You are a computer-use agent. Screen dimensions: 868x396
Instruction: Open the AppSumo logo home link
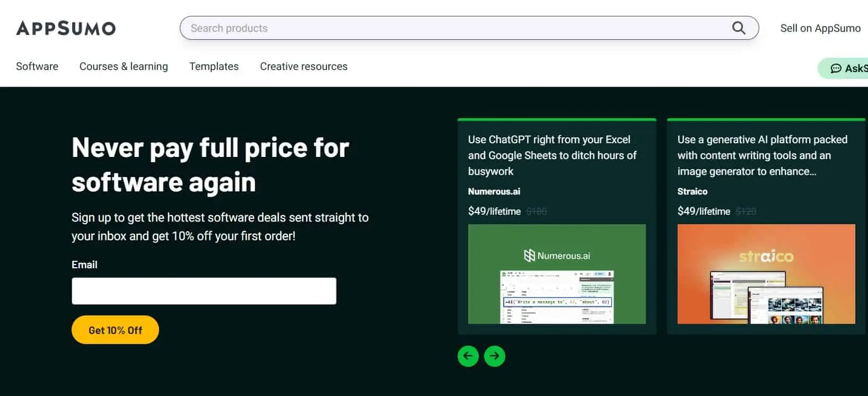(66, 28)
